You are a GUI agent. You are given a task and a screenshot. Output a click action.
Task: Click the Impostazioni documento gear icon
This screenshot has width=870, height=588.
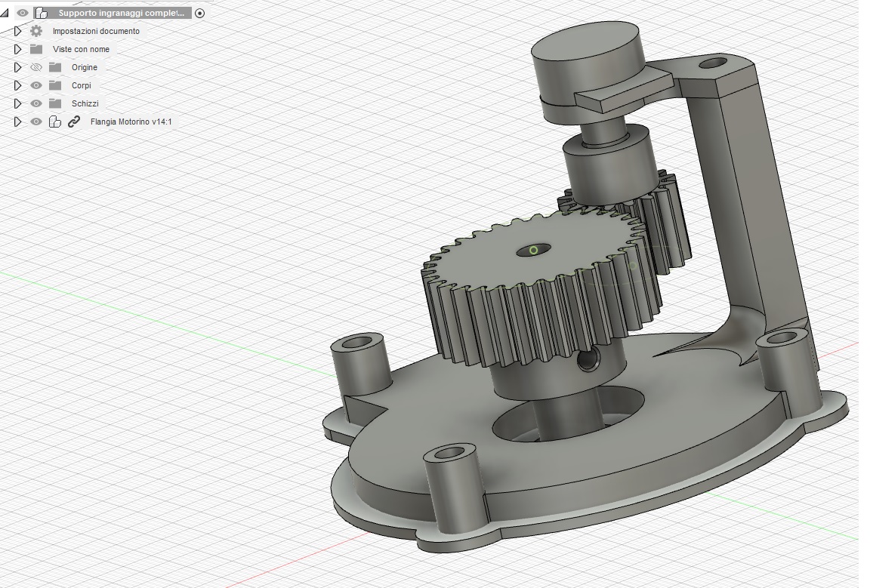click(x=36, y=31)
